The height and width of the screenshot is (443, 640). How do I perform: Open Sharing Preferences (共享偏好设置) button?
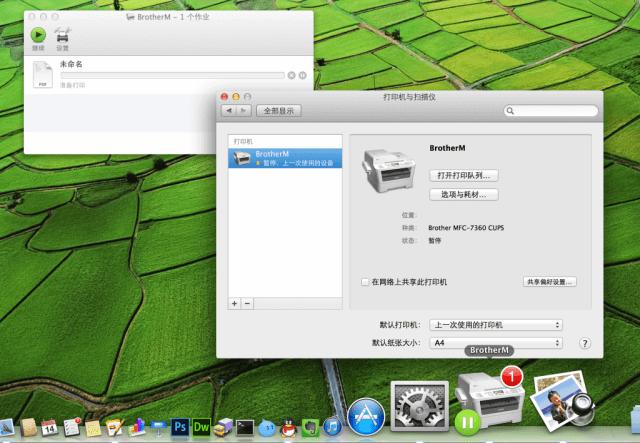549,282
